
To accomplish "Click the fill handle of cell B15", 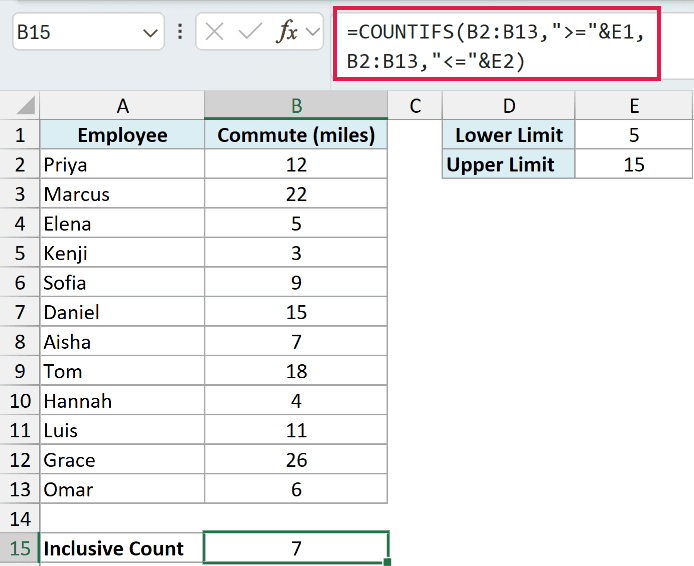I will click(387, 562).
